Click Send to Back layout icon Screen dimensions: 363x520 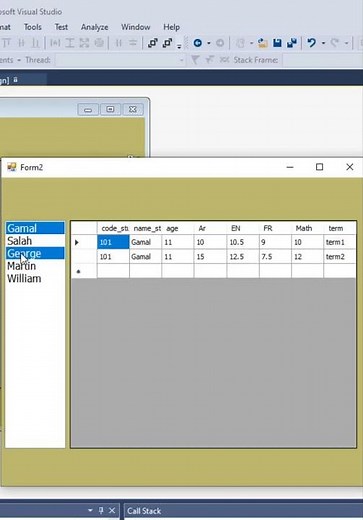tap(167, 43)
